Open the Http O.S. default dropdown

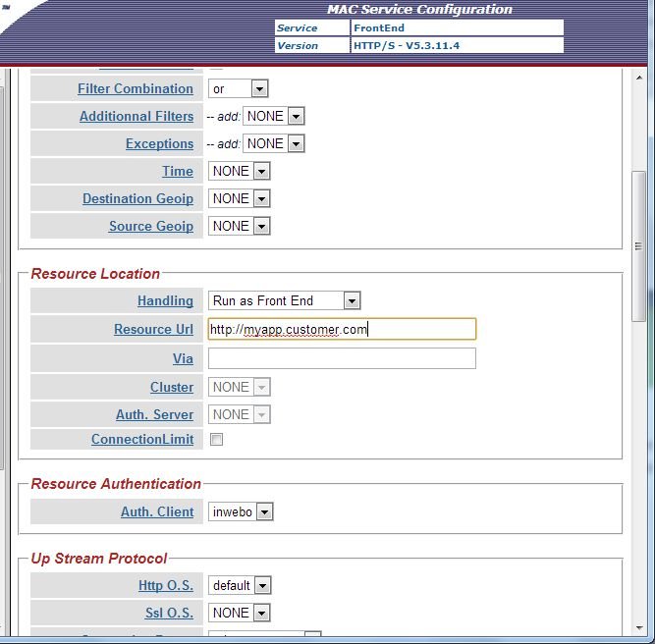pos(240,585)
